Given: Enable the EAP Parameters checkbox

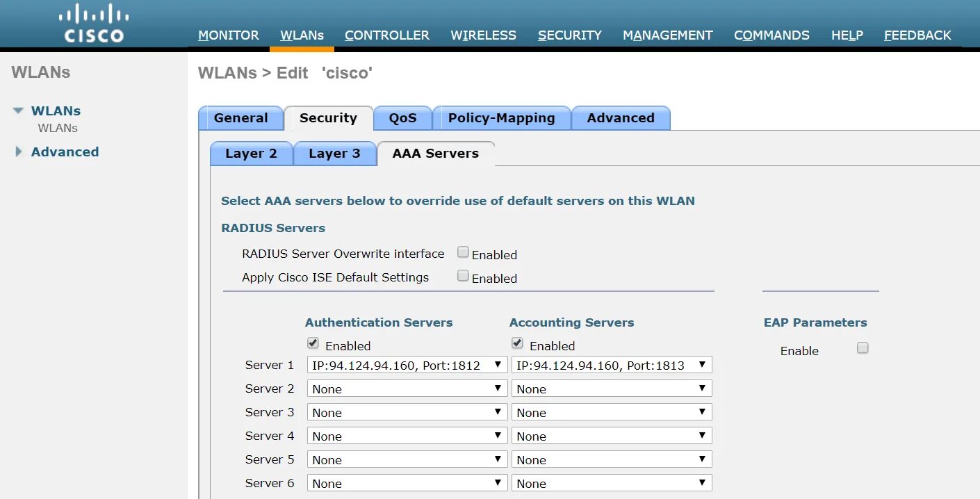Looking at the screenshot, I should 863,349.
